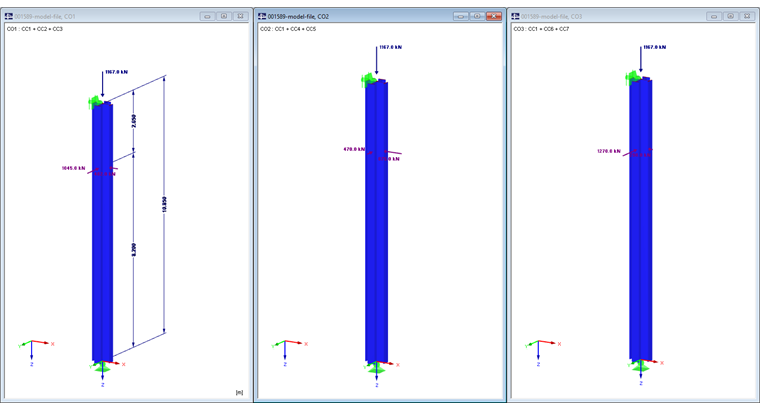Maximize the CO2 model window
Viewport: 760px width, 411px height.
pyautogui.click(x=477, y=16)
